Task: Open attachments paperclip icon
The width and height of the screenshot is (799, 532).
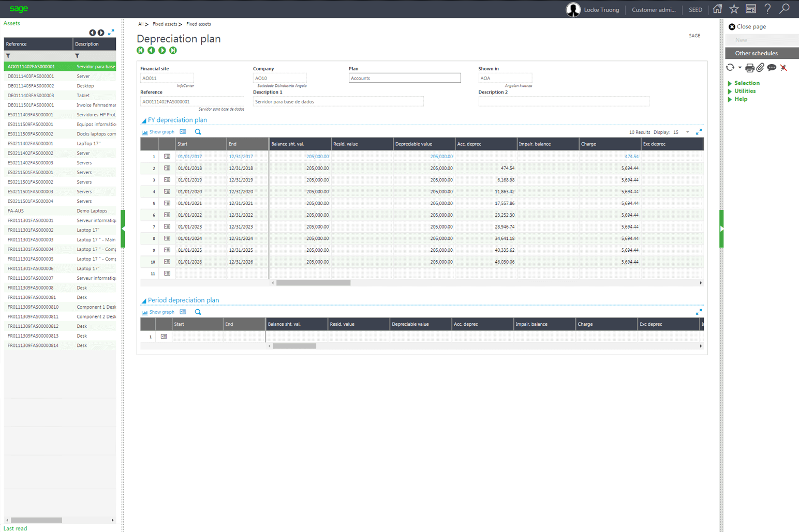Action: pos(760,68)
